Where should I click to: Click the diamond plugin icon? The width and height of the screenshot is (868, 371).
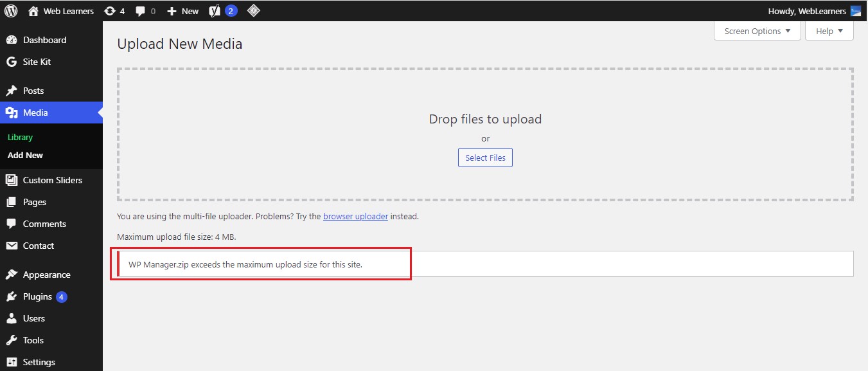(x=253, y=10)
